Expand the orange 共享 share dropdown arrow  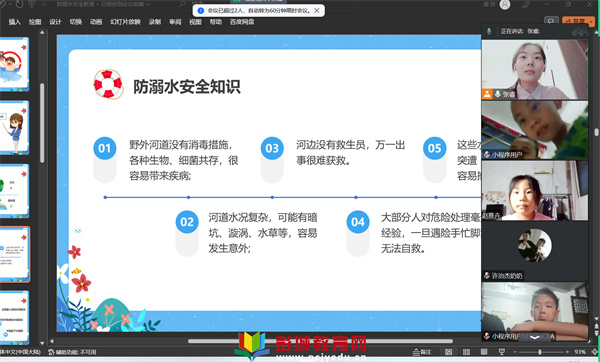592,22
